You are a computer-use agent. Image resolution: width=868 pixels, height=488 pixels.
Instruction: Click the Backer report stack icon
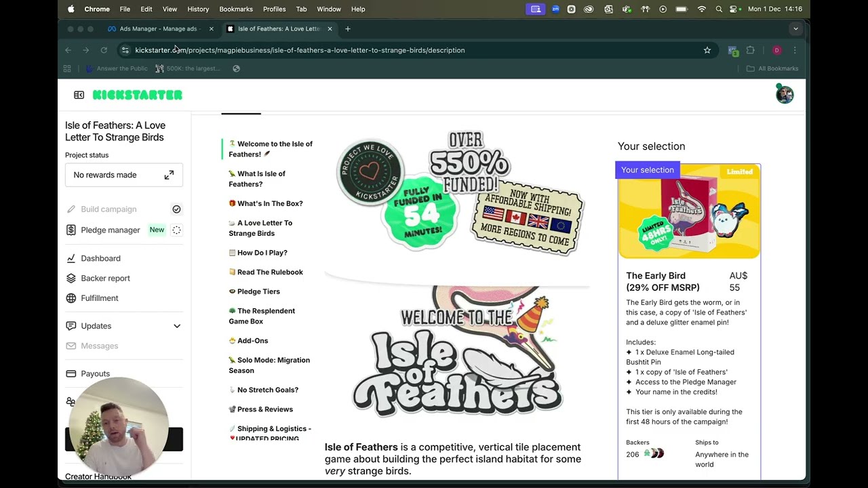[71, 278]
